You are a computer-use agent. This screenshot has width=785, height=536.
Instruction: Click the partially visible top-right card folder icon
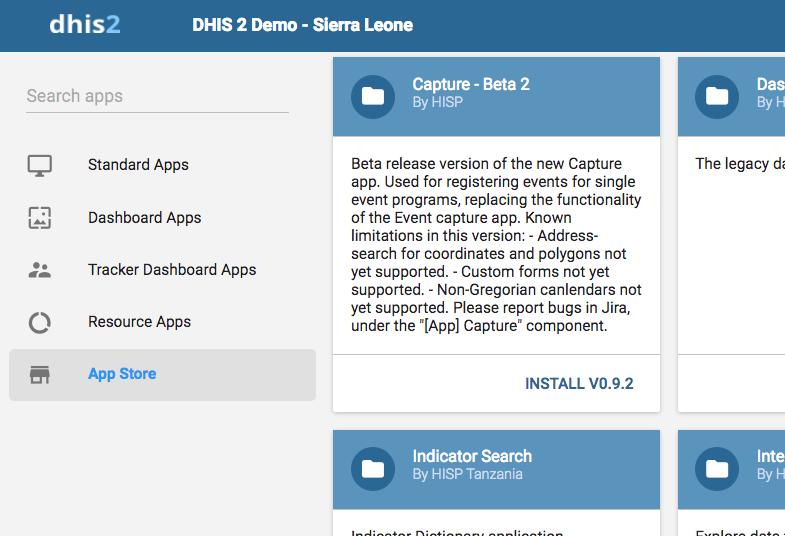pyautogui.click(x=716, y=96)
